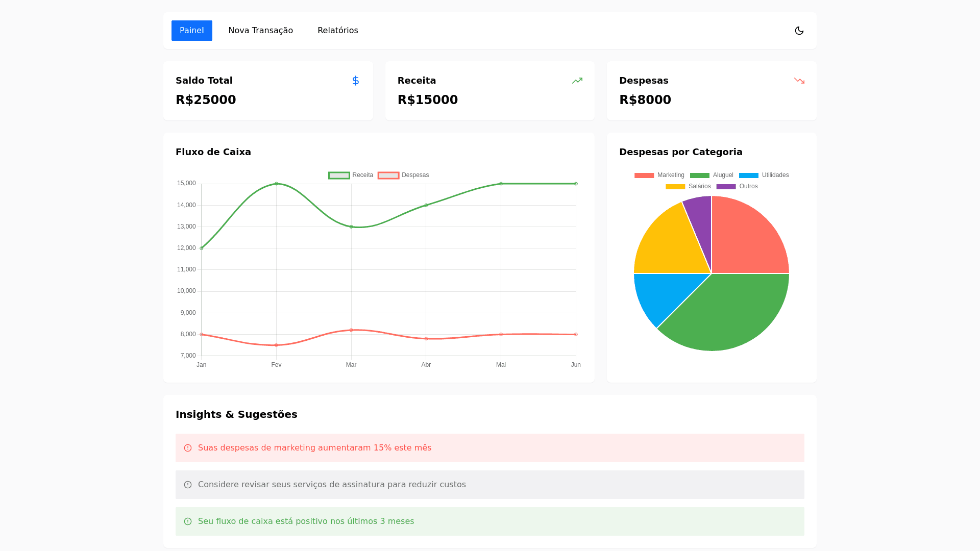Click the green trending-up icon on Receita
The width and height of the screenshot is (980, 551).
(577, 81)
